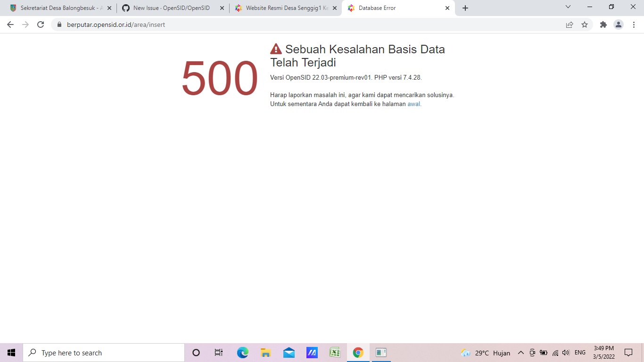Close the Website Resmi Desa Senggig1 tab
Viewport: 644px width, 362px height.
(x=334, y=8)
